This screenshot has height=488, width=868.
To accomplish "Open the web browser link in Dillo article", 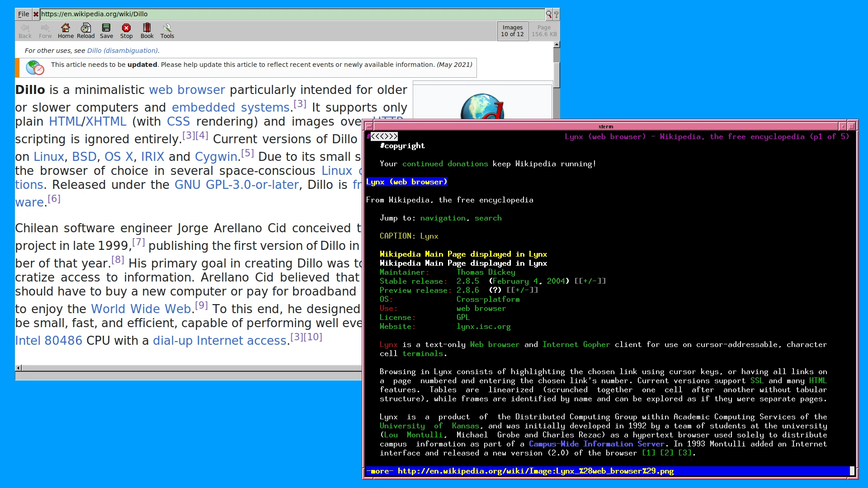I will click(x=187, y=90).
